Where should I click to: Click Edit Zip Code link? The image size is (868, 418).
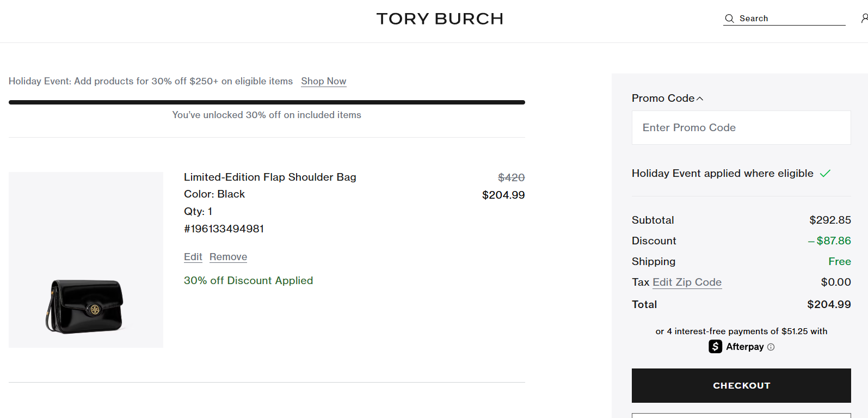pos(687,282)
